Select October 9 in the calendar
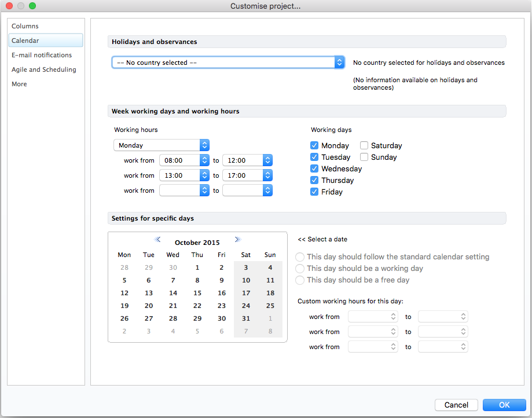 tap(222, 280)
